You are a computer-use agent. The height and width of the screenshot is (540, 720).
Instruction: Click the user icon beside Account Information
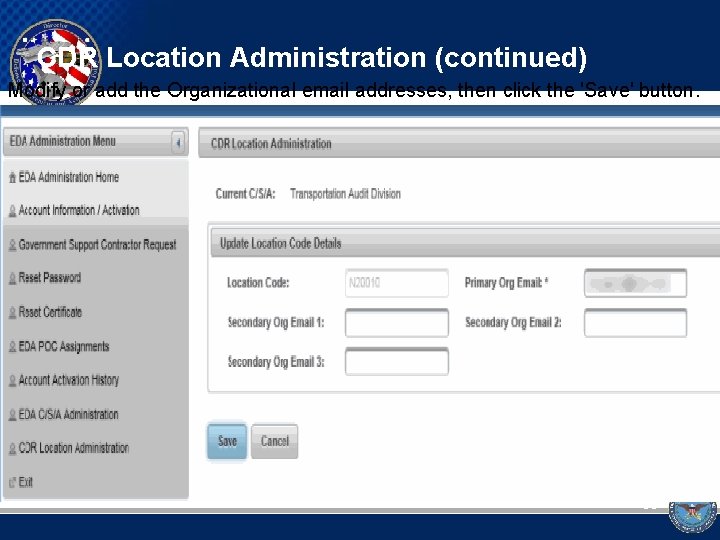(x=12, y=211)
